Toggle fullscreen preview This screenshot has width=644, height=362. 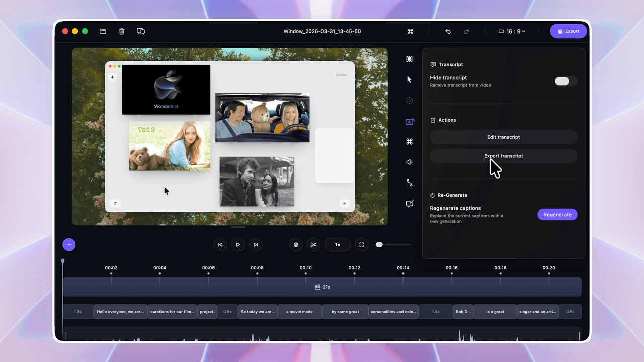[x=361, y=245]
